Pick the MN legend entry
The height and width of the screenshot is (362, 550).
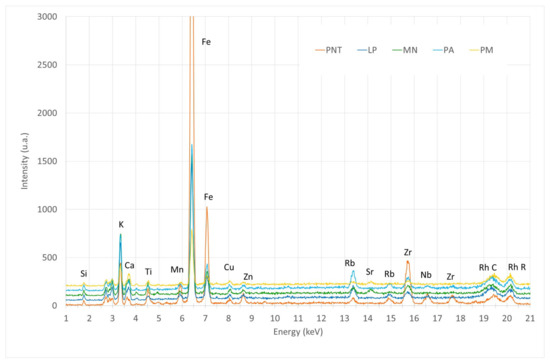click(x=405, y=50)
